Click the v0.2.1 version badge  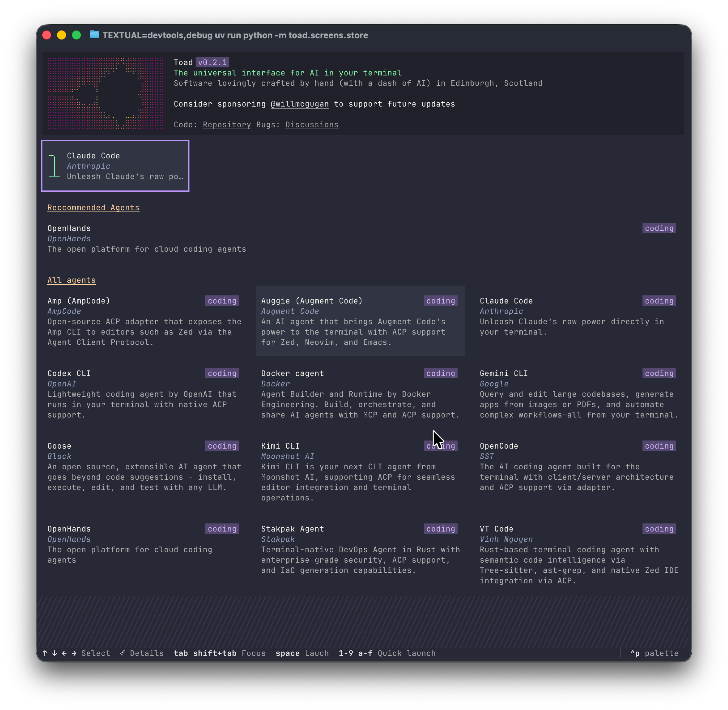pyautogui.click(x=212, y=62)
